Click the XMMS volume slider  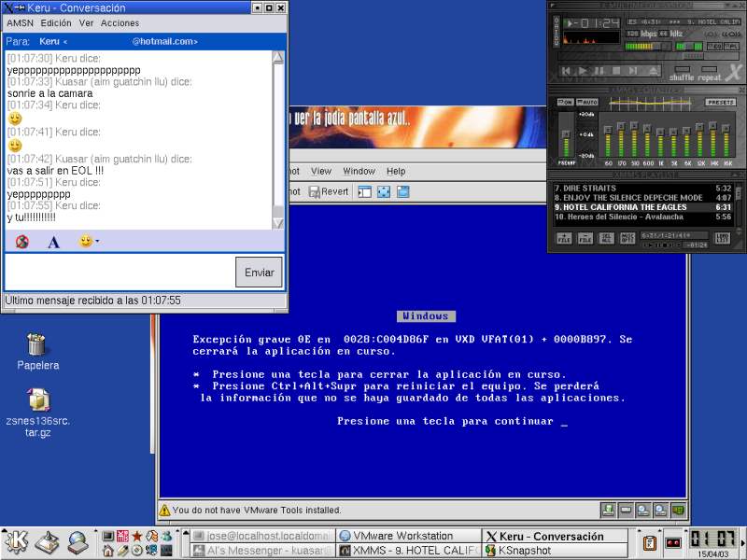point(647,46)
